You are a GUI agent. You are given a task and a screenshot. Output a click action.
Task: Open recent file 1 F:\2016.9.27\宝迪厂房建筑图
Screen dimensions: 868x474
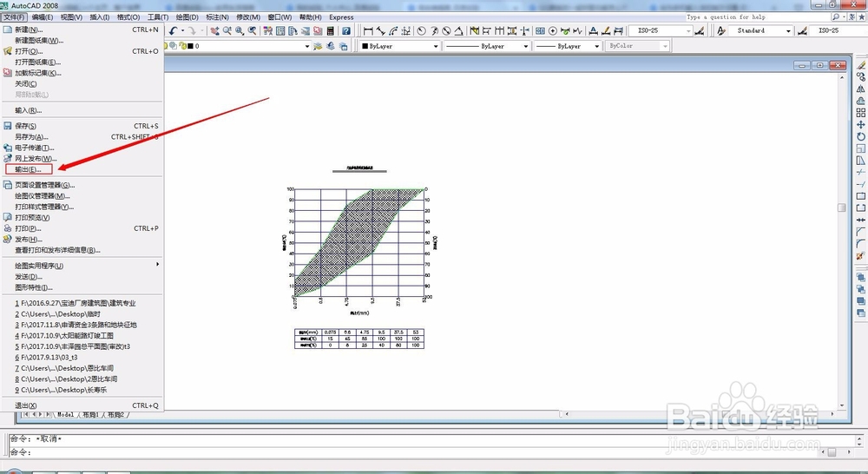click(x=82, y=304)
